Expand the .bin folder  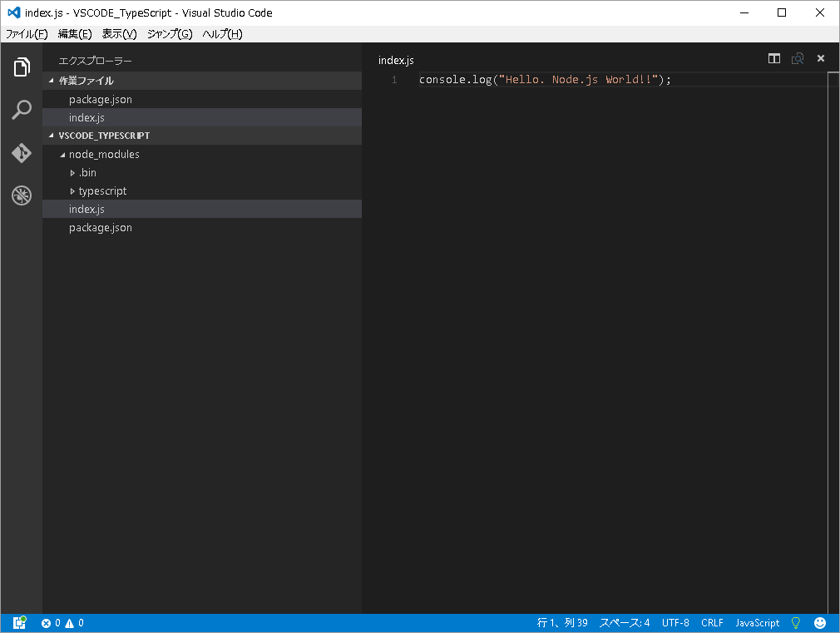72,172
